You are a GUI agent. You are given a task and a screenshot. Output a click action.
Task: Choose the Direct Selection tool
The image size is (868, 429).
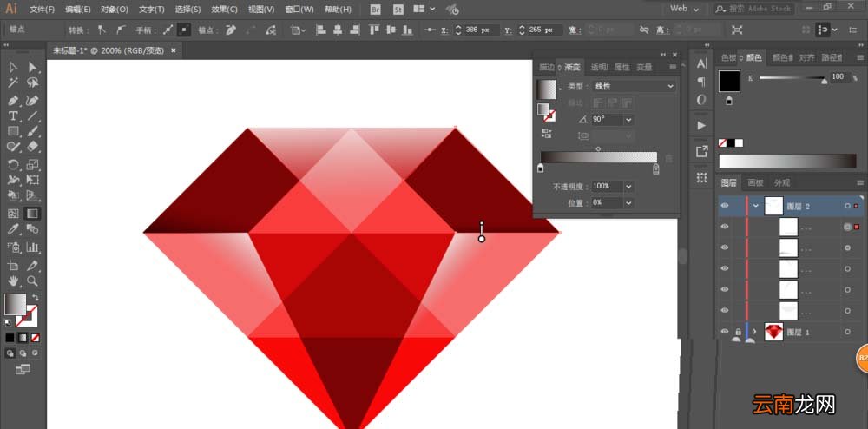pos(33,68)
